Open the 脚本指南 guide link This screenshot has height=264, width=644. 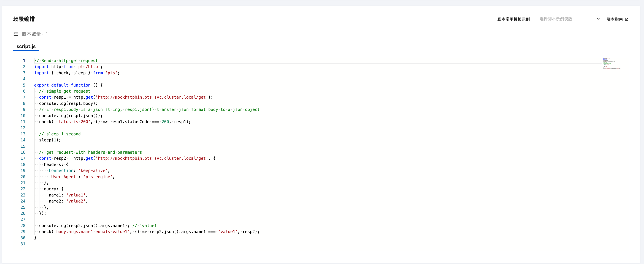[615, 19]
